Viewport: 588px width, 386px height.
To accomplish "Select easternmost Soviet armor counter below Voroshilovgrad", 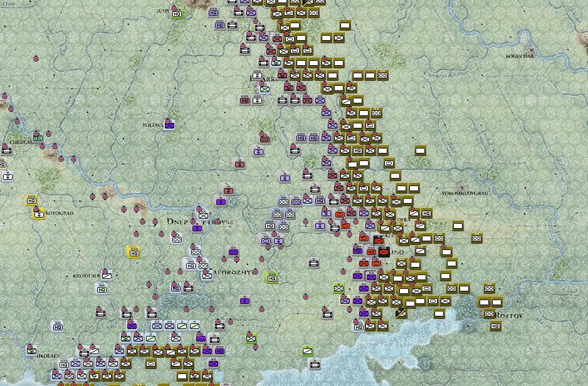I will (x=476, y=238).
